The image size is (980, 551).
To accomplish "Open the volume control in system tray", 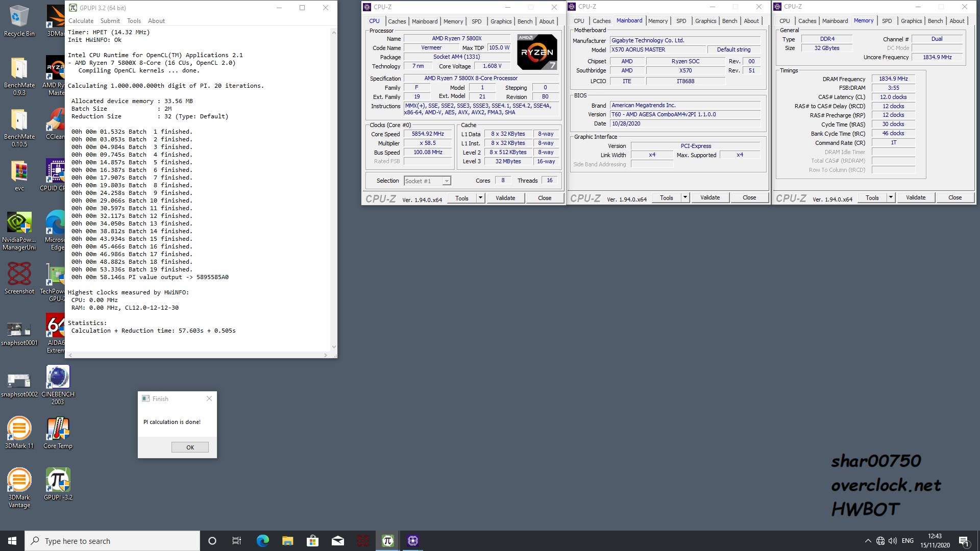I will pyautogui.click(x=892, y=541).
